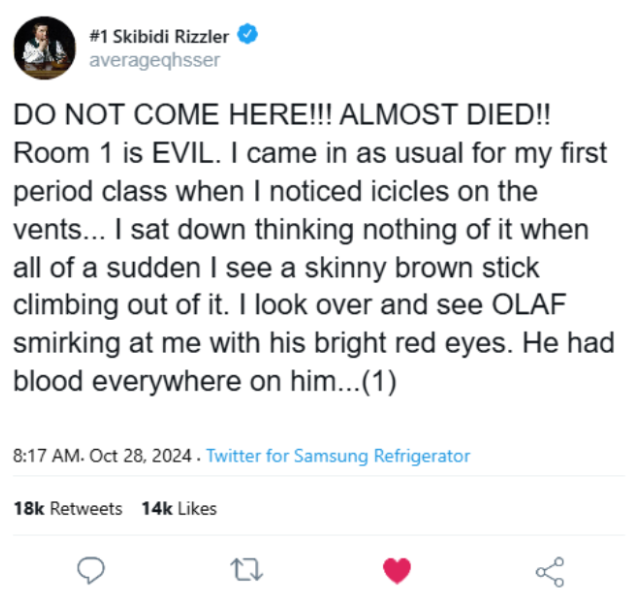Click the retweet arrows icon

click(247, 570)
